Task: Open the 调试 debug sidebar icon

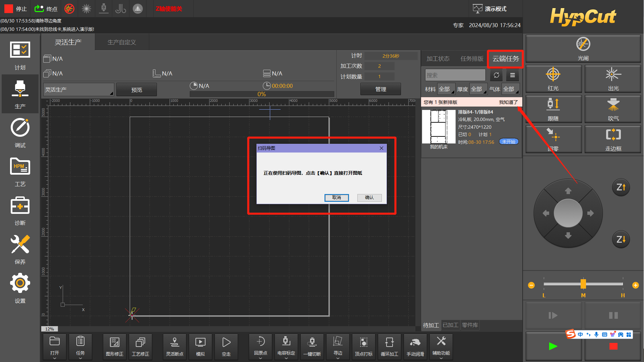Action: [20, 133]
